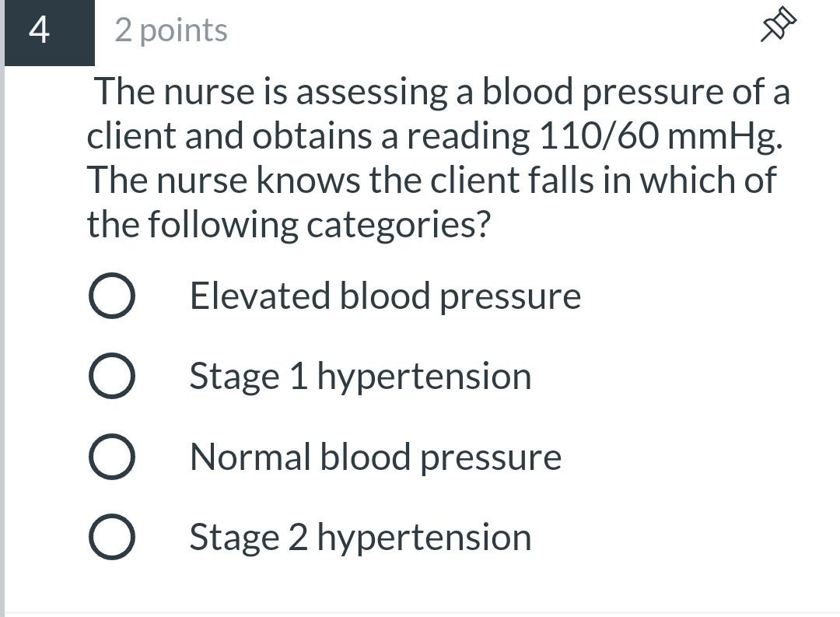This screenshot has width=840, height=617.
Task: Click the "Elevated blood pressure" answer text
Action: tap(385, 296)
